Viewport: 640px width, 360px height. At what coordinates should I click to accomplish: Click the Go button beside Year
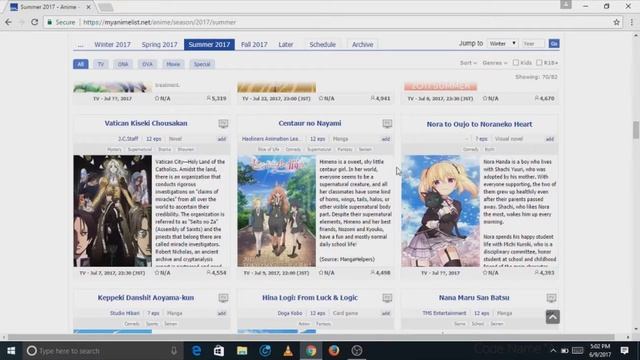click(554, 43)
